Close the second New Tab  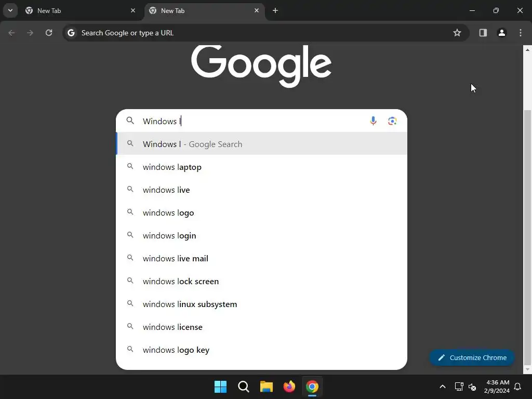(257, 10)
